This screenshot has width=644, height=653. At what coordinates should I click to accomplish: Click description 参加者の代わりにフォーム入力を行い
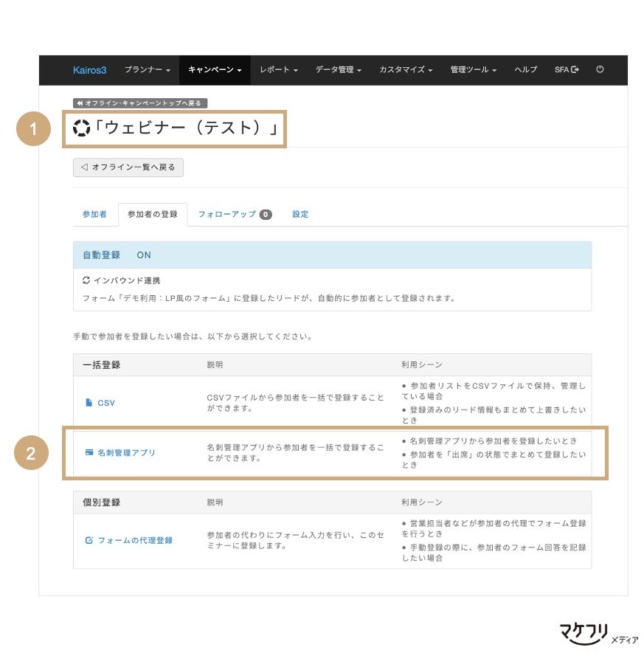(295, 540)
